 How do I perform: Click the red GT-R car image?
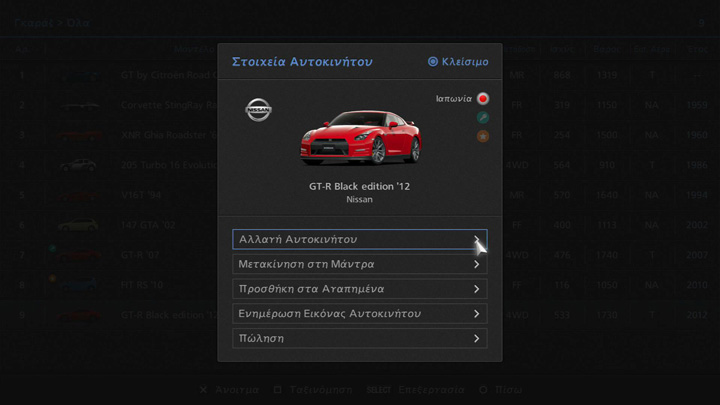point(360,137)
